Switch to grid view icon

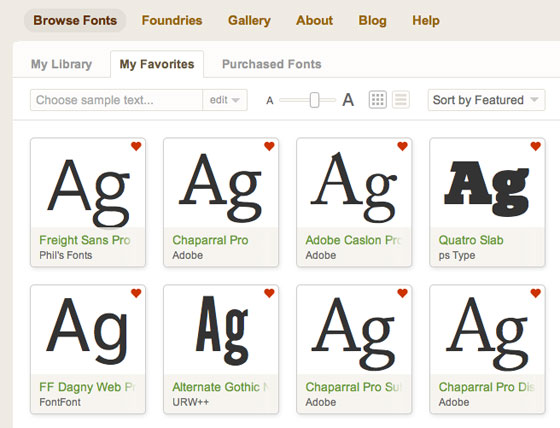pos(378,100)
